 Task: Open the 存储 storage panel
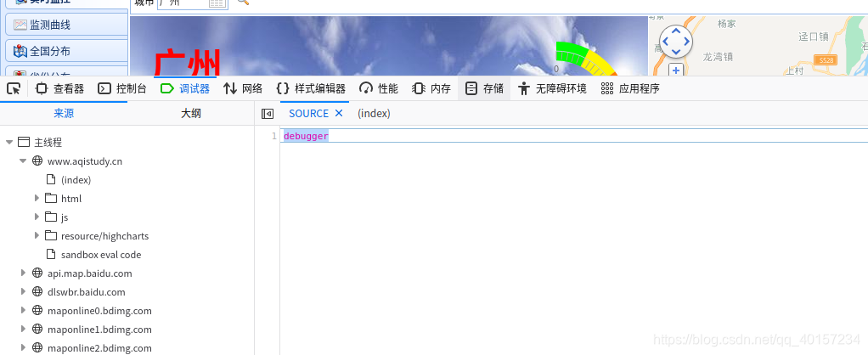click(x=484, y=88)
